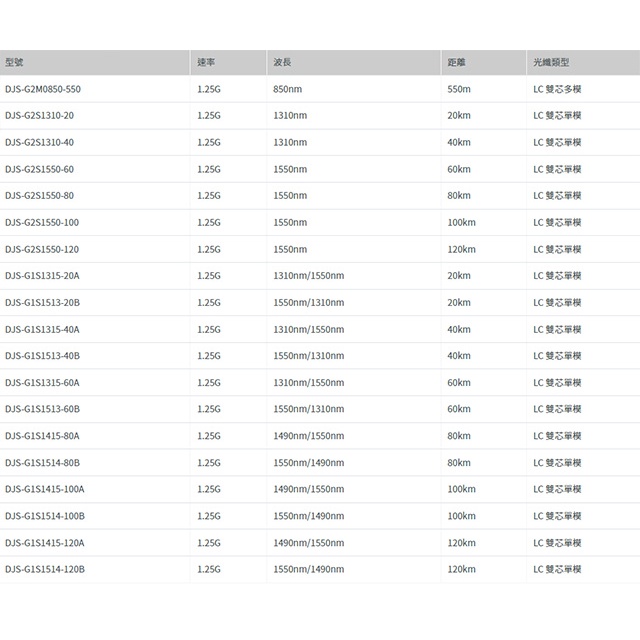The height and width of the screenshot is (640, 640).
Task: Click model DJS-G1S1514-120B in last row
Action: [x=45, y=568]
